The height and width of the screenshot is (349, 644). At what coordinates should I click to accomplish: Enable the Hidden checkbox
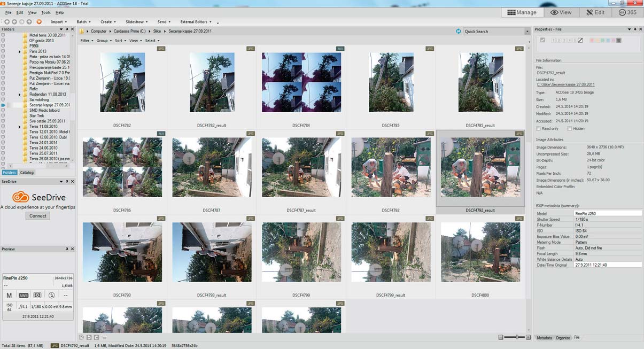tap(569, 129)
